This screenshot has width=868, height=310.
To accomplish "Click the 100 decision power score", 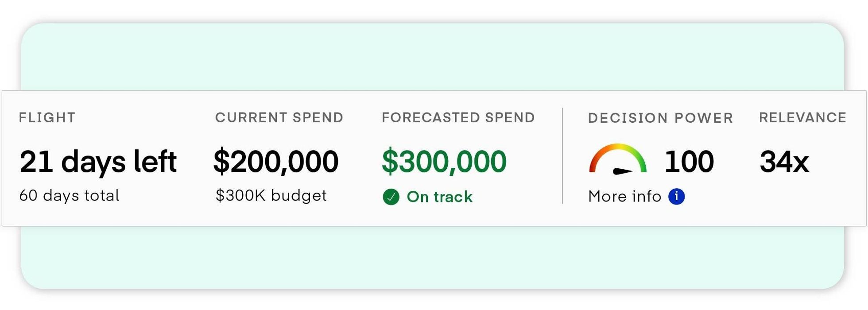I will click(x=689, y=161).
